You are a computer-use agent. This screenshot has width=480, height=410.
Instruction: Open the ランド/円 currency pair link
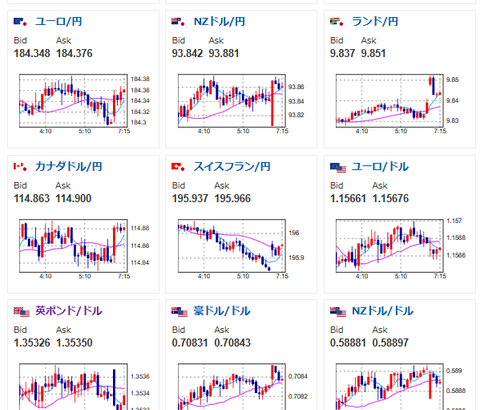click(x=375, y=22)
